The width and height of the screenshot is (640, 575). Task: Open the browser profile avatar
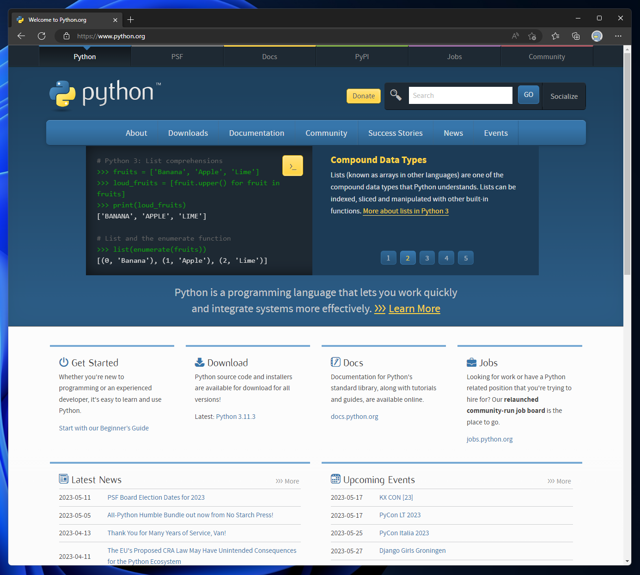[x=597, y=36]
